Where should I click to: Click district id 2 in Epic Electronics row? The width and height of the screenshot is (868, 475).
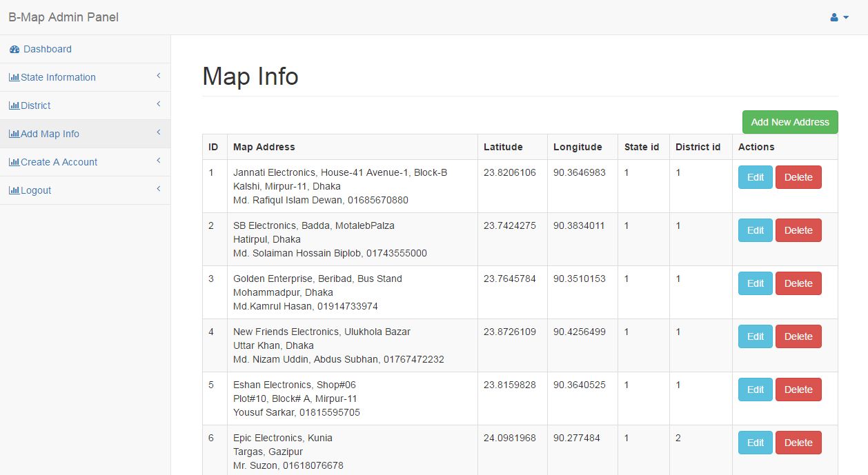point(678,438)
